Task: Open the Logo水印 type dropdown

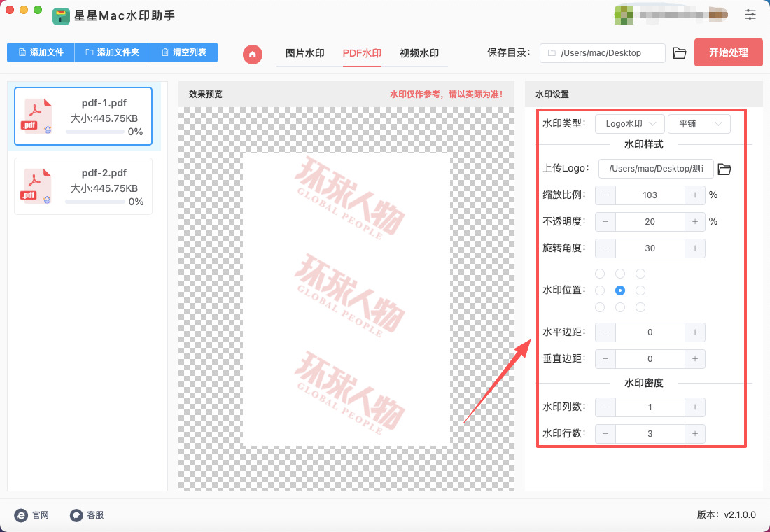Action: (x=629, y=124)
